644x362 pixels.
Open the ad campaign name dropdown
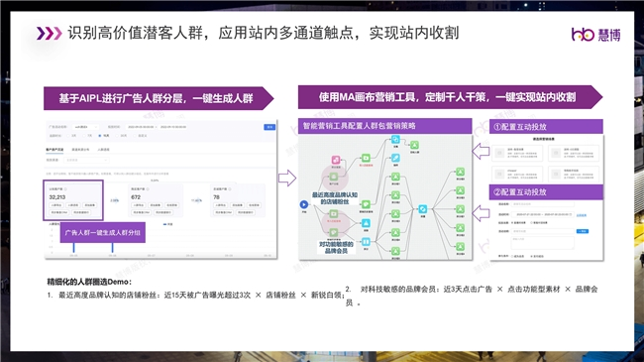pyautogui.click(x=85, y=127)
